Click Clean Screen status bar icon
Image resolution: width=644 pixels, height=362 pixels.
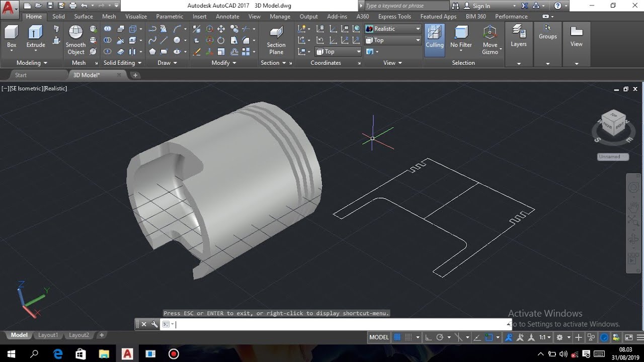point(628,337)
